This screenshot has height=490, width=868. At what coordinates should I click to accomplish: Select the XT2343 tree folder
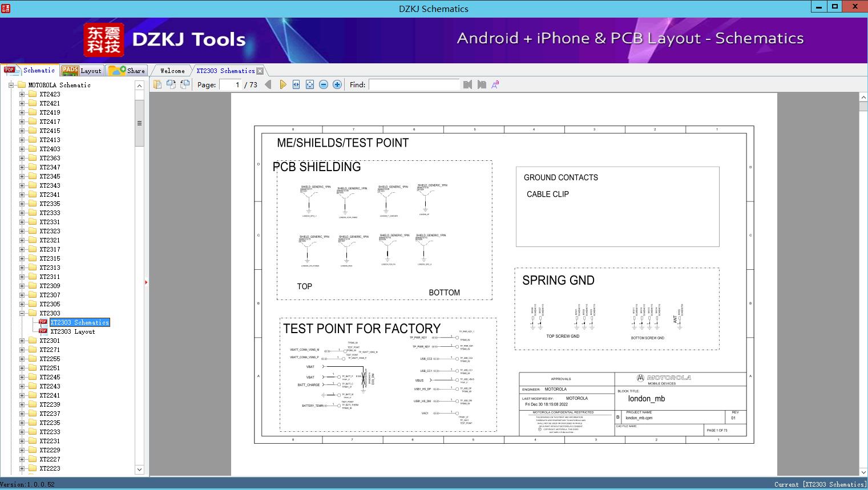(50, 185)
